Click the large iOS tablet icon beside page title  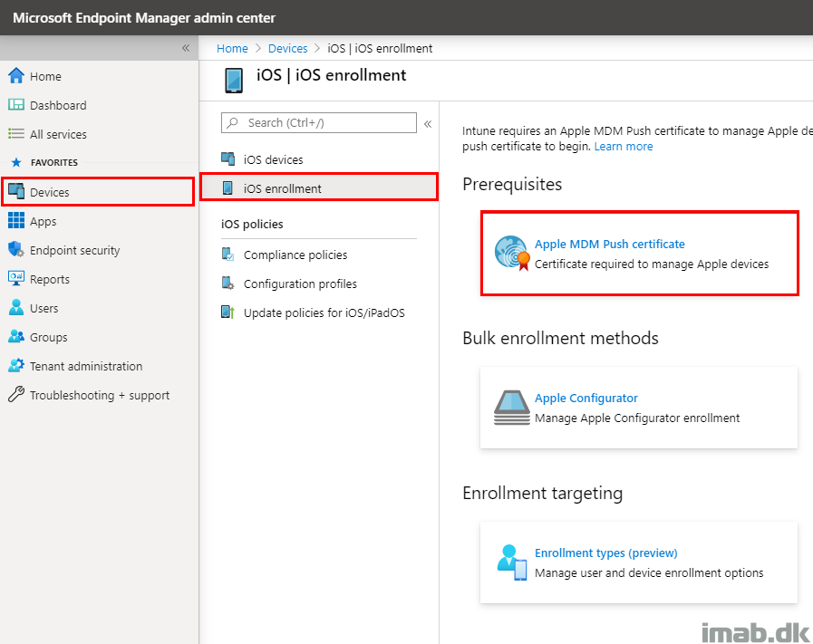pos(234,81)
